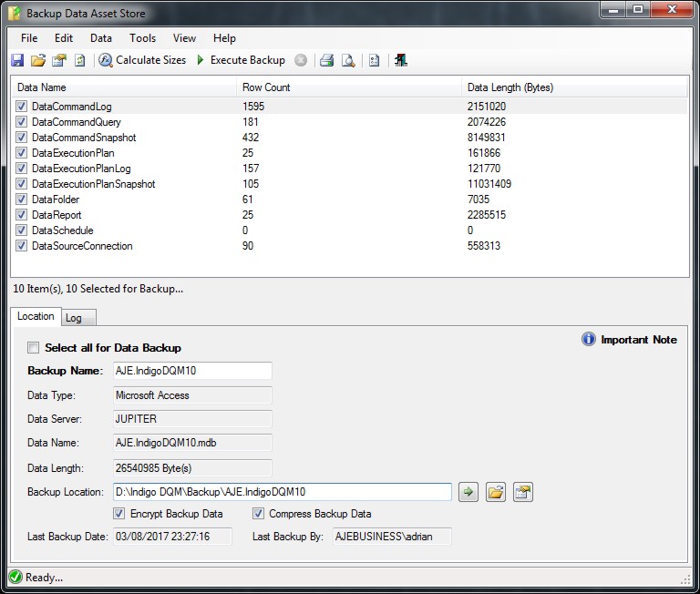700x594 pixels.
Task: Click Calculate Sizes button
Action: point(142,60)
